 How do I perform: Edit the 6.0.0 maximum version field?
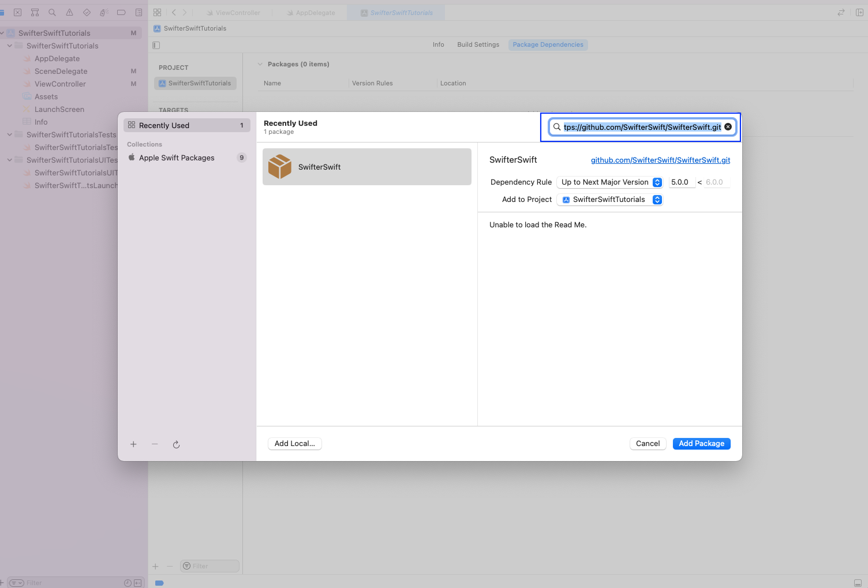[716, 182]
